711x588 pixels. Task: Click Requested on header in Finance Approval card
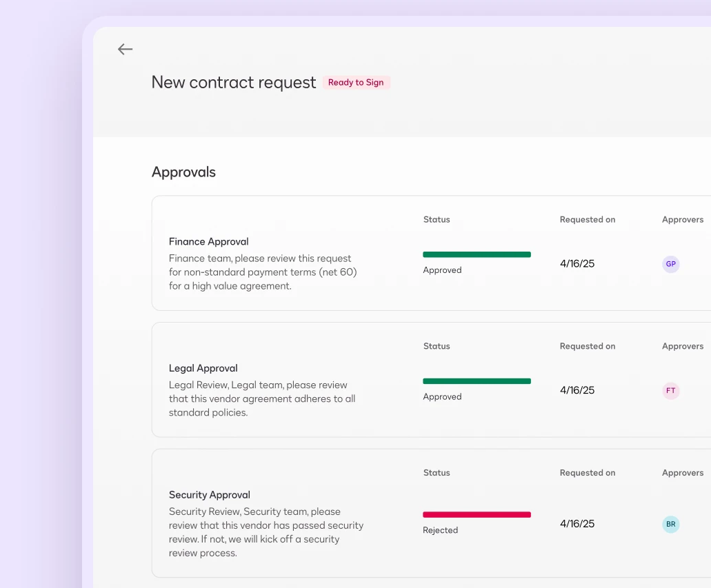[x=588, y=219]
